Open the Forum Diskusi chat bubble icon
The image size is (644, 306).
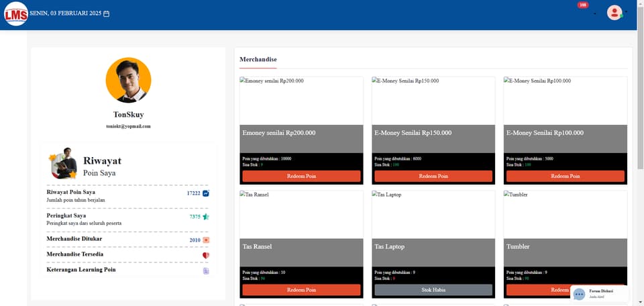[x=579, y=294]
